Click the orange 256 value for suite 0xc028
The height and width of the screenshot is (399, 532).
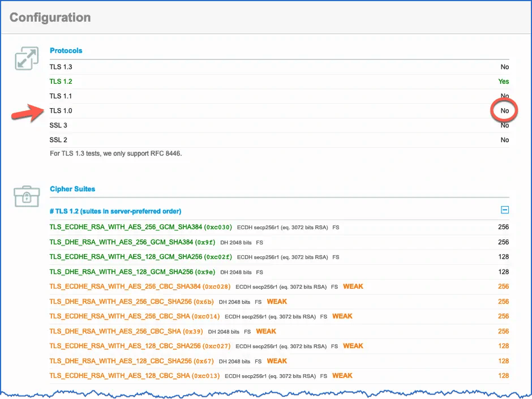pos(504,287)
